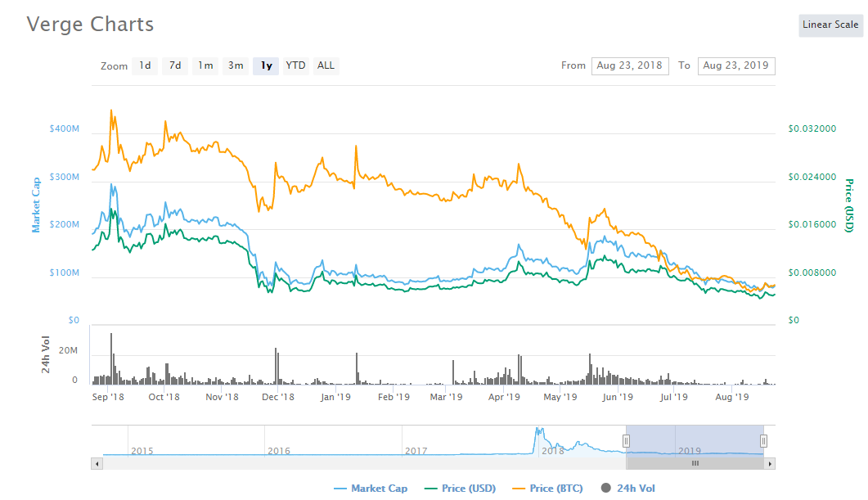Set zoom to 3m
The height and width of the screenshot is (500, 868).
[x=236, y=66]
